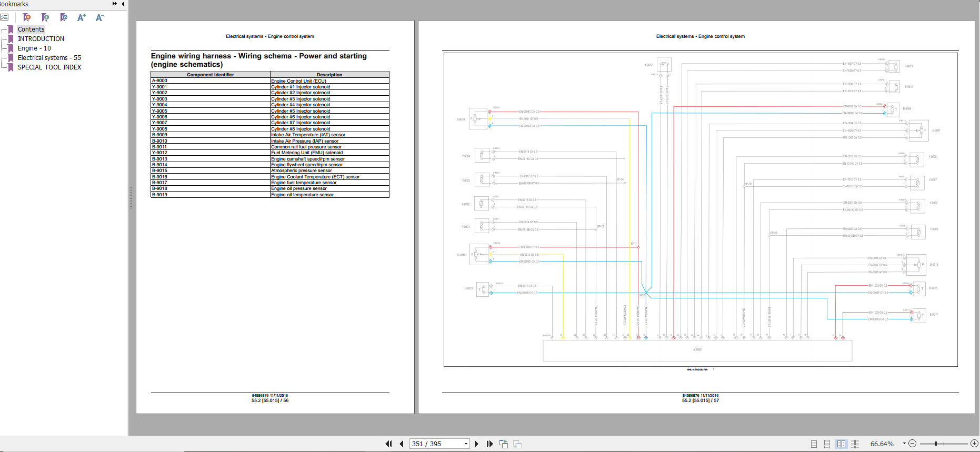Screen dimensions: 980x452
Task: Shrink bookmark text with A- icon
Action: click(x=99, y=17)
